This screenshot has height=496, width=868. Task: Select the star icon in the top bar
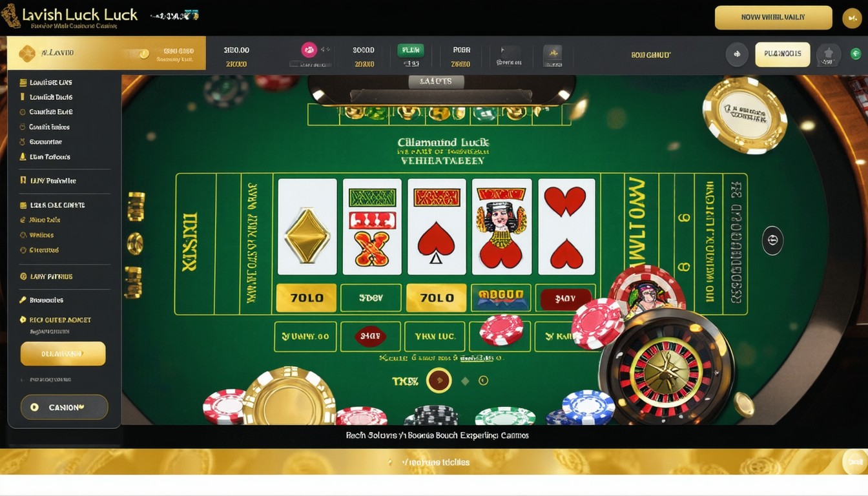coord(829,54)
